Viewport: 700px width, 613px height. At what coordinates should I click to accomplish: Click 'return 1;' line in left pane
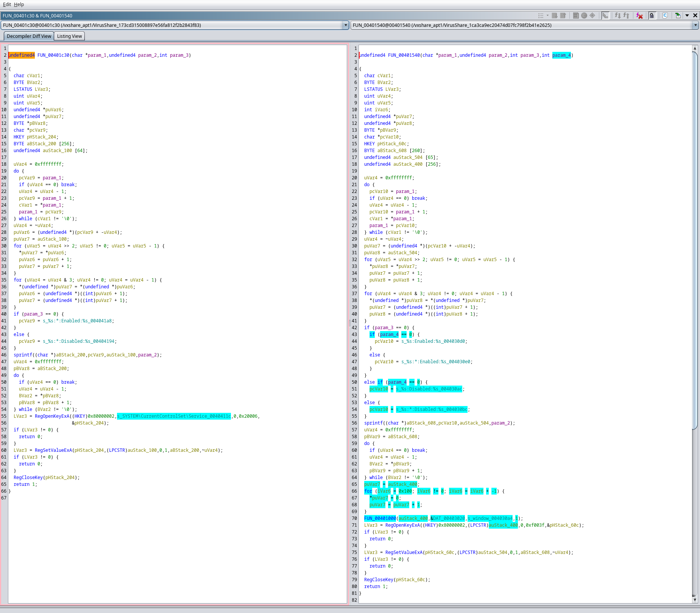tap(25, 484)
